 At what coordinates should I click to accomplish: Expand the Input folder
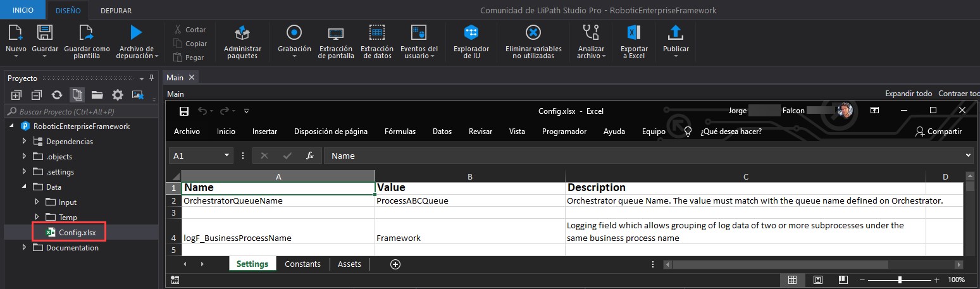pyautogui.click(x=37, y=202)
